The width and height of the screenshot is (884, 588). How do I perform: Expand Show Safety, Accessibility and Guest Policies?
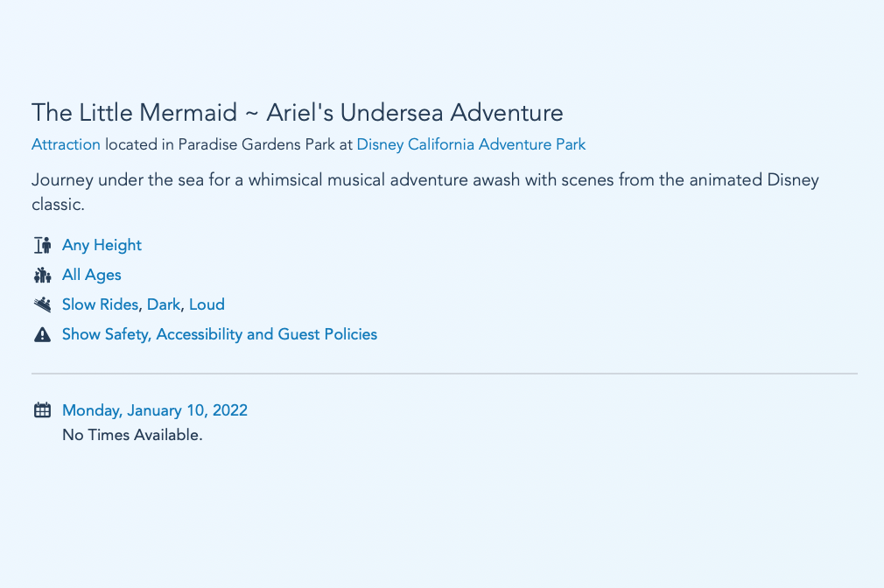pos(220,334)
